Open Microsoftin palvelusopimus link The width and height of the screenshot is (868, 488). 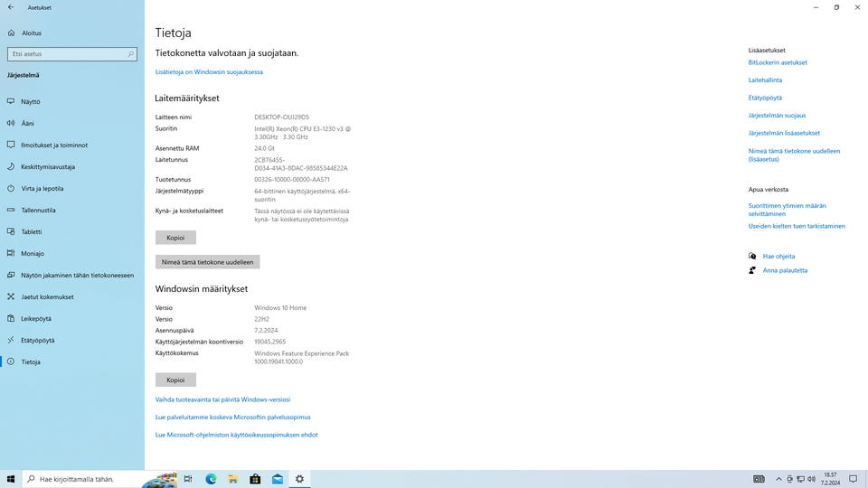pyautogui.click(x=232, y=418)
